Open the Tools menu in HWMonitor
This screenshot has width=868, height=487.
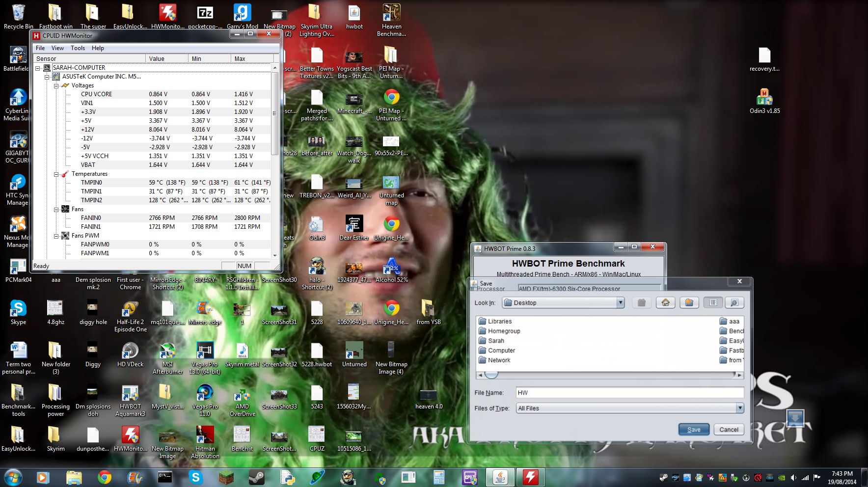point(78,48)
